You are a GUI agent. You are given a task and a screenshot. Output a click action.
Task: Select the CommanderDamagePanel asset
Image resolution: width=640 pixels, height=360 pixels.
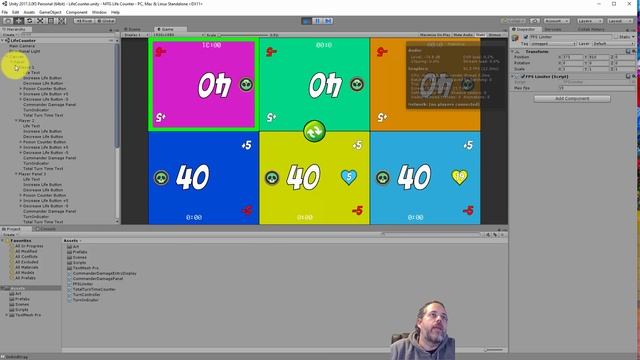coord(98,278)
